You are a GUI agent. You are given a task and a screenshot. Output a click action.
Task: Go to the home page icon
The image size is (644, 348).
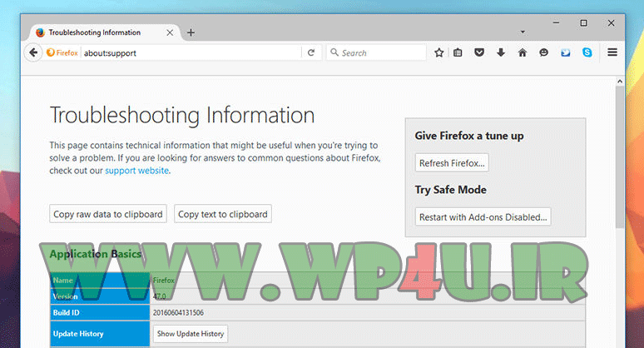click(522, 52)
